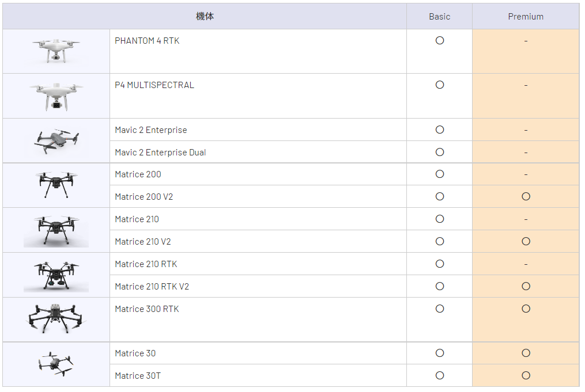The height and width of the screenshot is (392, 585).
Task: Click the Matrice 30 drone image
Action: [56, 364]
